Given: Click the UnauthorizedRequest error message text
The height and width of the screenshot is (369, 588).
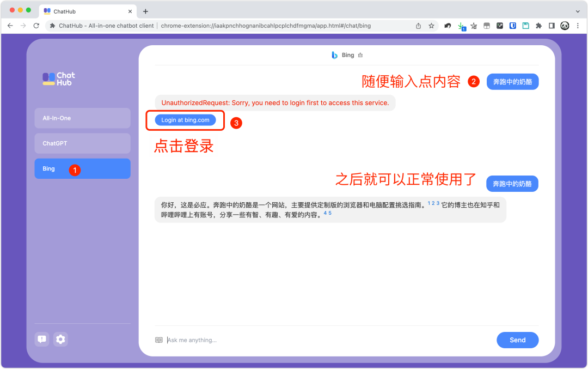Looking at the screenshot, I should coord(275,103).
